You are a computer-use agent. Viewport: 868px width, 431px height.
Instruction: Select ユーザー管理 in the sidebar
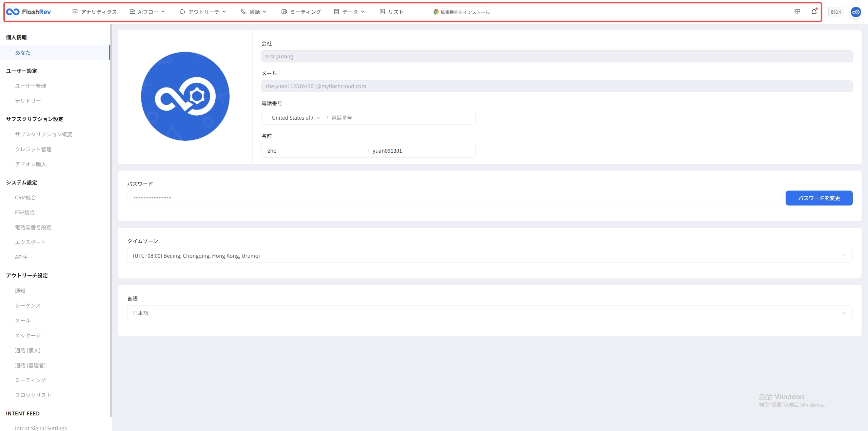click(31, 86)
